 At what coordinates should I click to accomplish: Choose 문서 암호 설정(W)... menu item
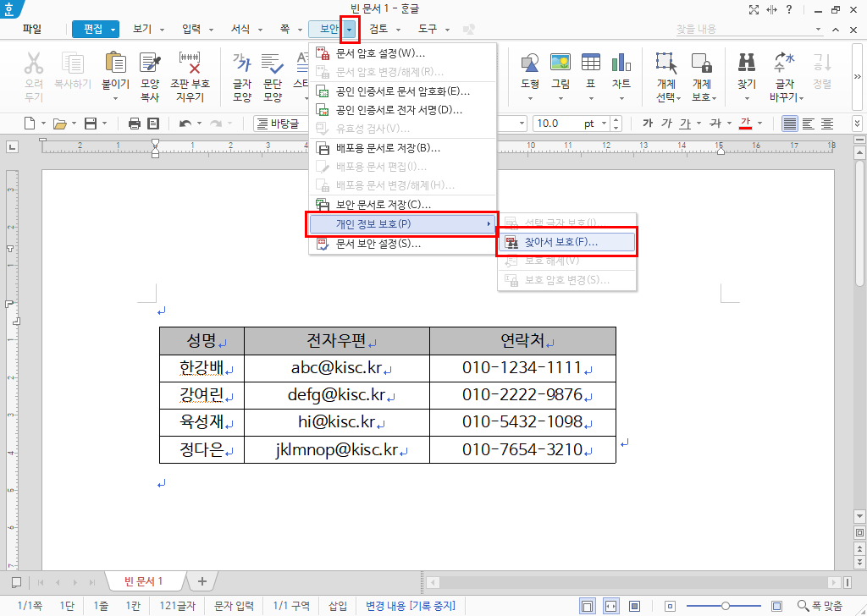(x=402, y=53)
